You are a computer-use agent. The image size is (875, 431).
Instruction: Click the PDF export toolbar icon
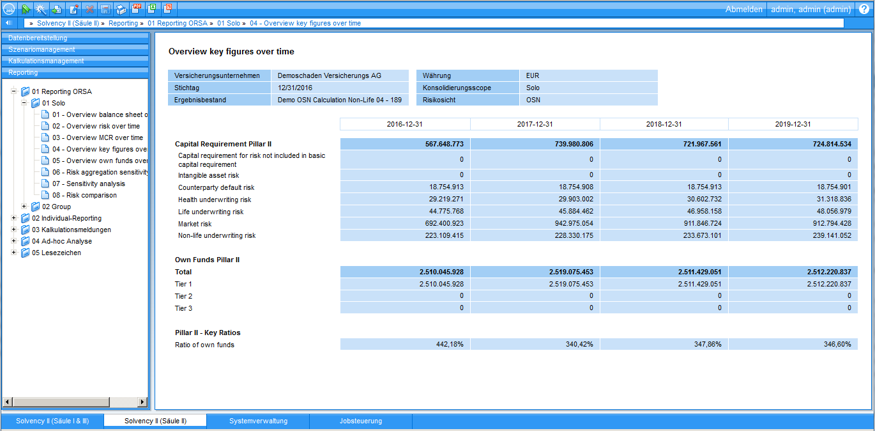[137, 9]
